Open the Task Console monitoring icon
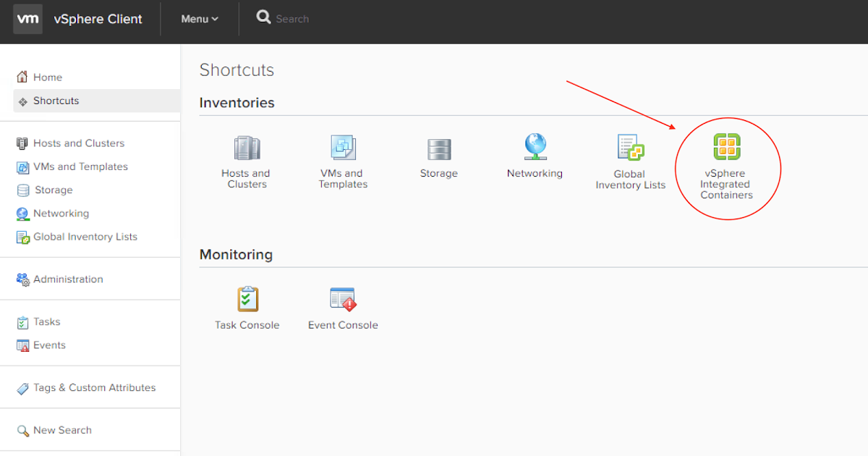 247,300
